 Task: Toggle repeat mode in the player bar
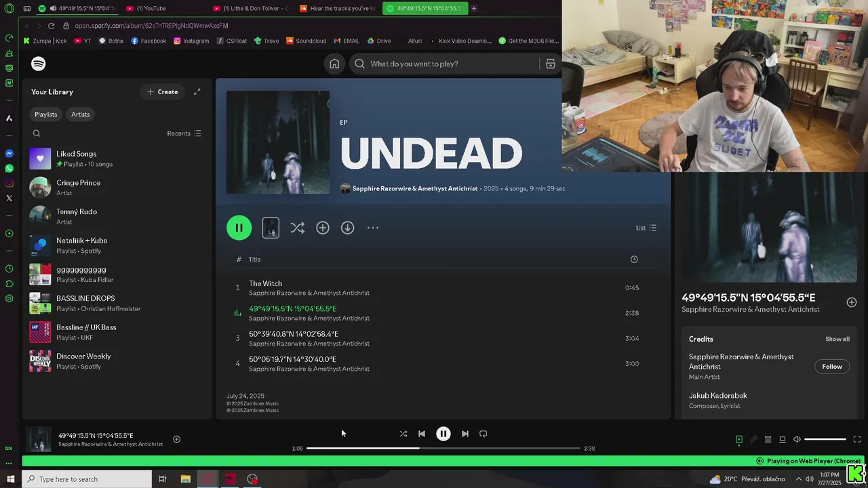click(483, 434)
